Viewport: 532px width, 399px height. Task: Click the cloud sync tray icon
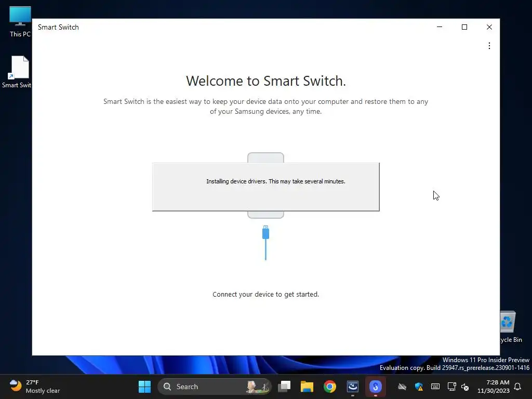tap(402, 387)
